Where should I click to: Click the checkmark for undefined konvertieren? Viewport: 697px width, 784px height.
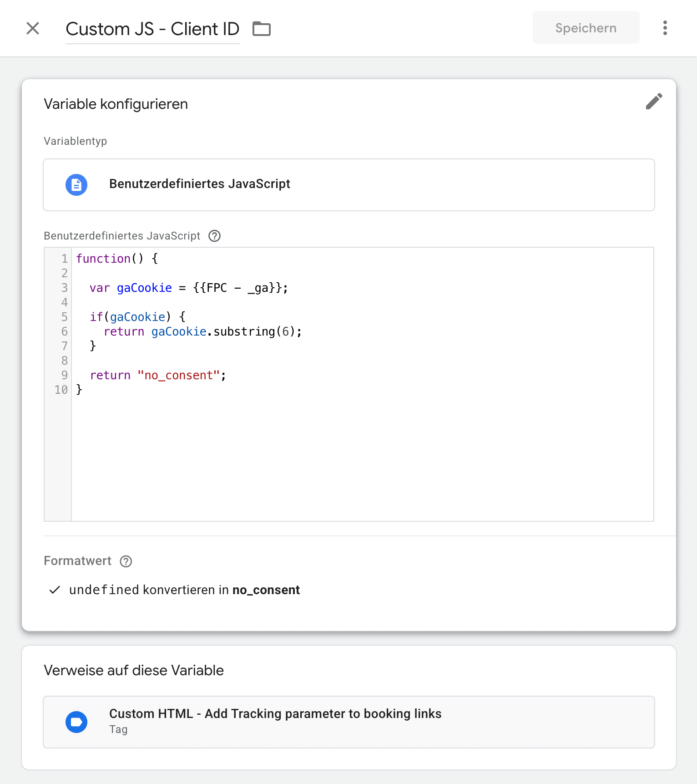(55, 590)
